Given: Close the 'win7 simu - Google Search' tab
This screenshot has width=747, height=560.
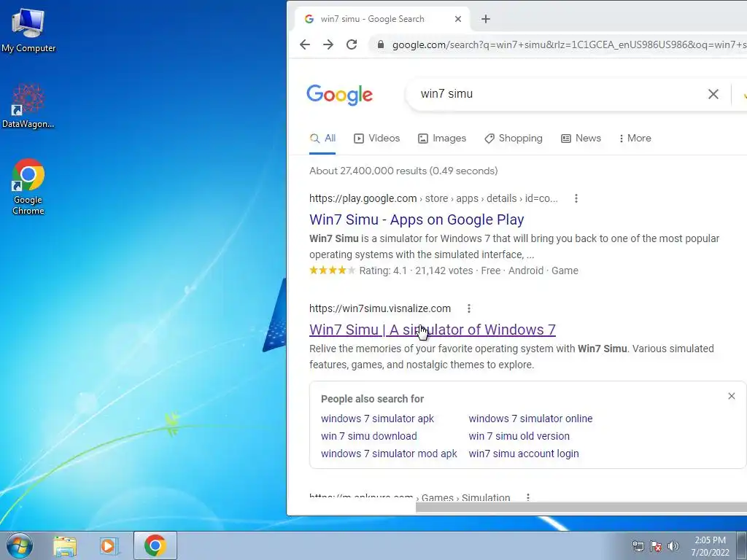Looking at the screenshot, I should 458,19.
